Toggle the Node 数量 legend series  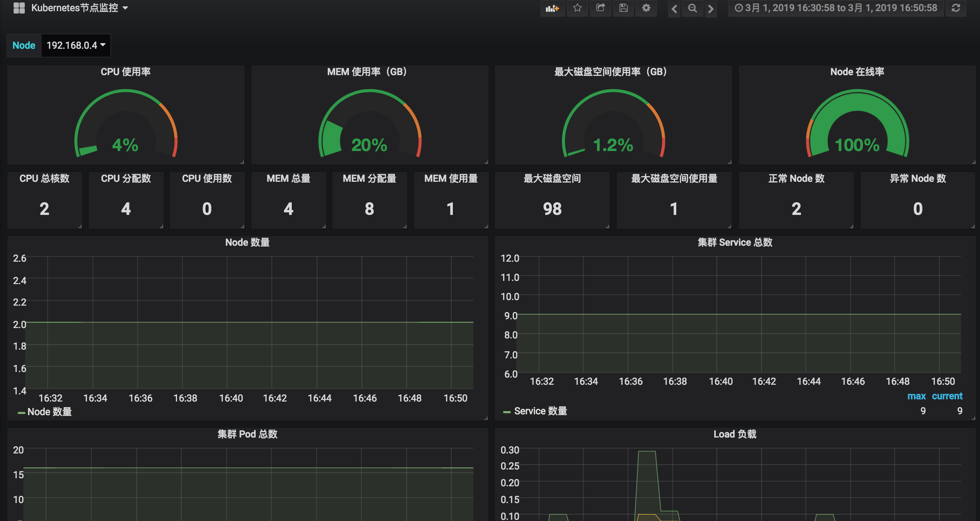pos(50,412)
